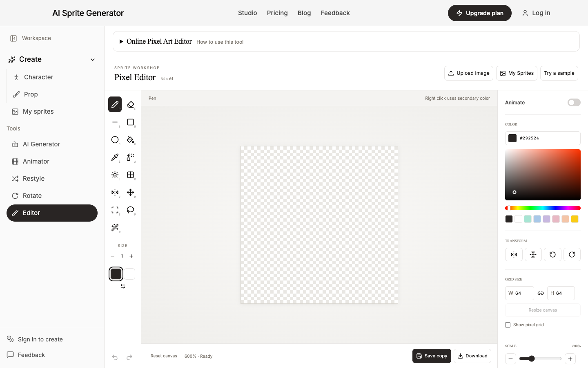Increase brush size with plus
Screen dimensions: 588x368
pos(131,256)
